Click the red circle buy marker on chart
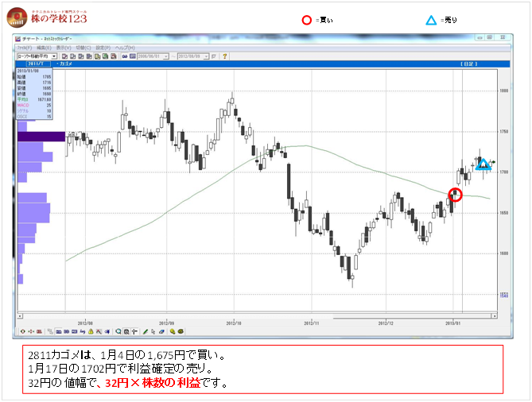Viewport: 532px width, 402px height. click(455, 194)
